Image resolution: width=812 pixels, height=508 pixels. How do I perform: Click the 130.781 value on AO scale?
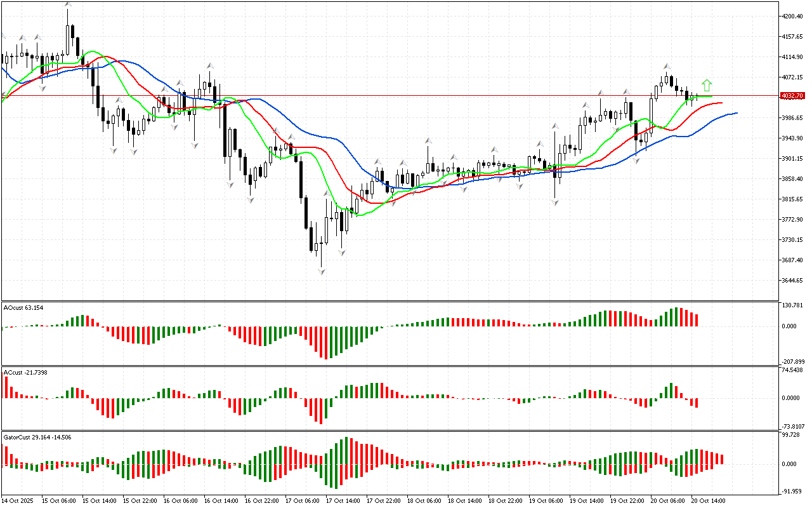(793, 306)
